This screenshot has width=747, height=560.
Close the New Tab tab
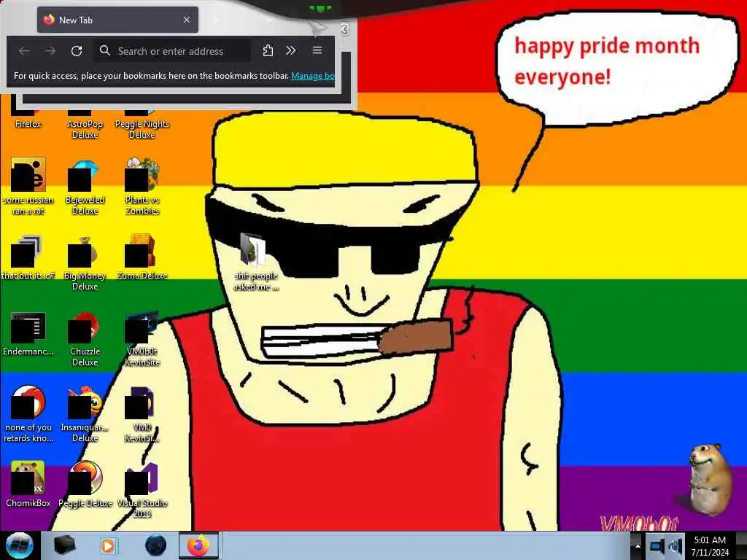coord(187,20)
